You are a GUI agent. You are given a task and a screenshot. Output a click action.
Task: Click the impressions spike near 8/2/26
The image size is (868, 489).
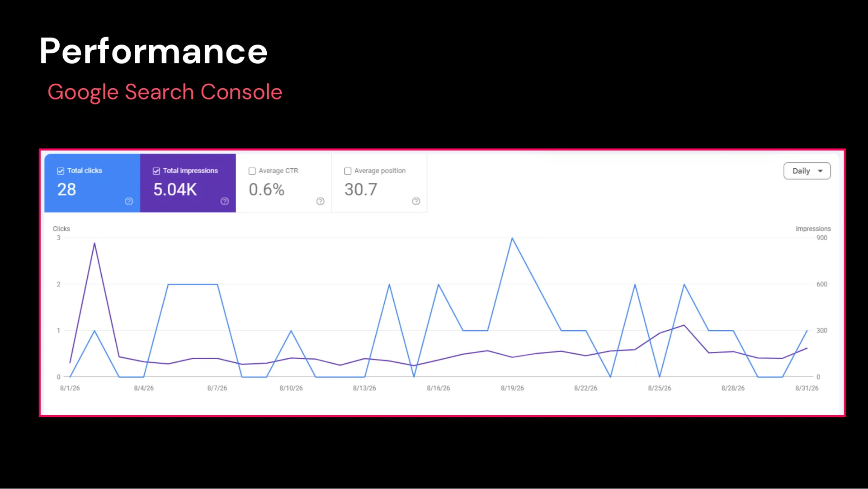click(94, 243)
